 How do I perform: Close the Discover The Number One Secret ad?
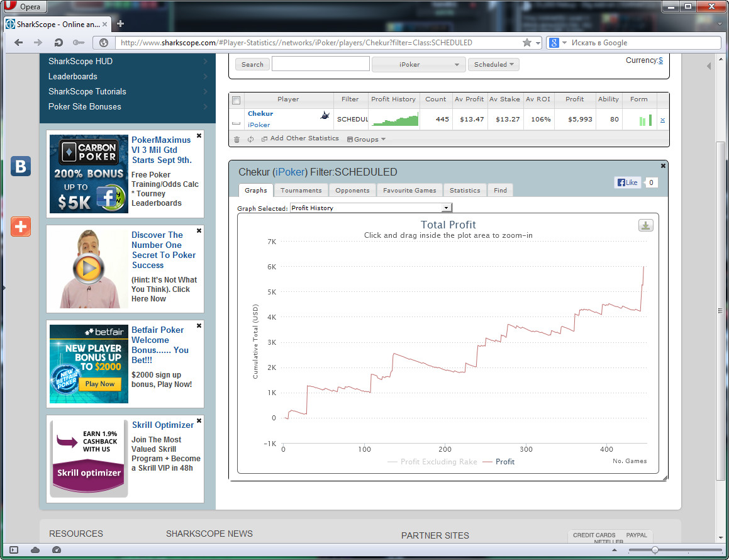199,230
